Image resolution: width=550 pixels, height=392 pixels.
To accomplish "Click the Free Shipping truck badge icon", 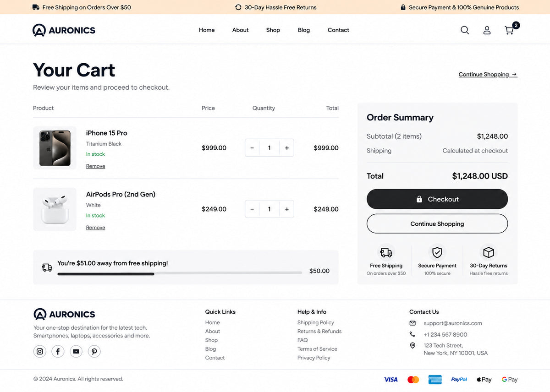I will pyautogui.click(x=386, y=252).
